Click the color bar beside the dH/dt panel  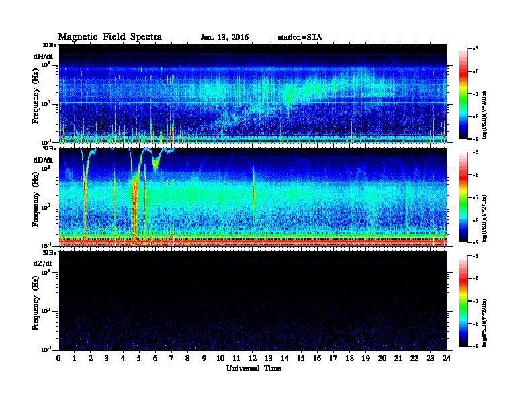463,94
